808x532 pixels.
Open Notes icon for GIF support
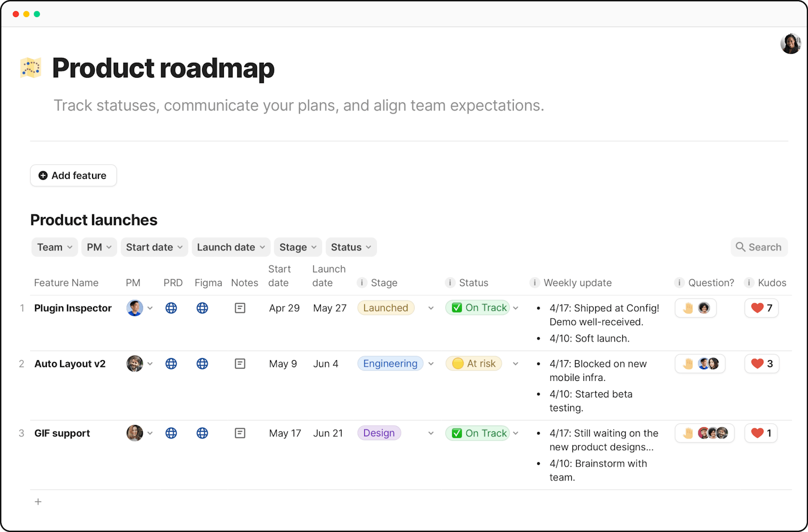coord(240,434)
